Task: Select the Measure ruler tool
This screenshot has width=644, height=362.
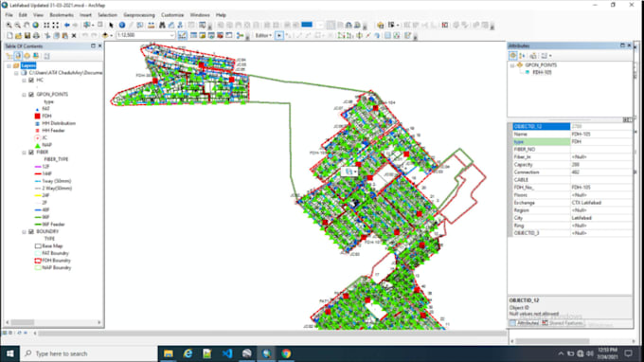Action: pyautogui.click(x=152, y=25)
